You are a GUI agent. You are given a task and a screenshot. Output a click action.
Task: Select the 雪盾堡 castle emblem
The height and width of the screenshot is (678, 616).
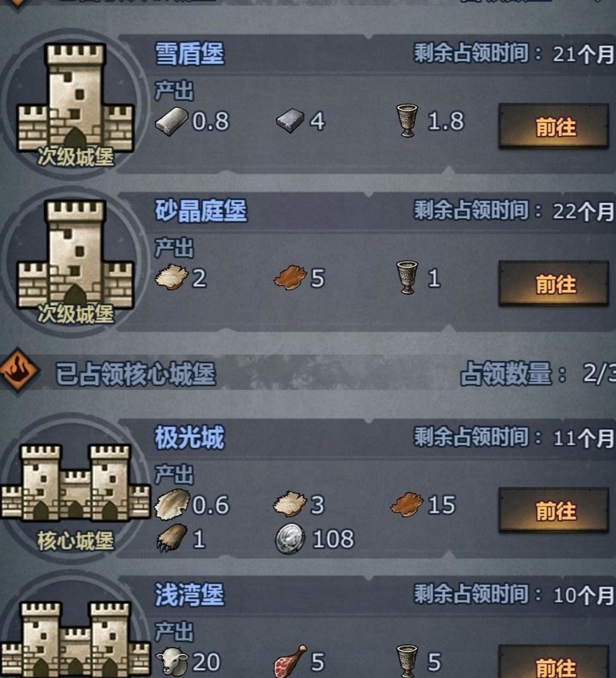pyautogui.click(x=75, y=105)
